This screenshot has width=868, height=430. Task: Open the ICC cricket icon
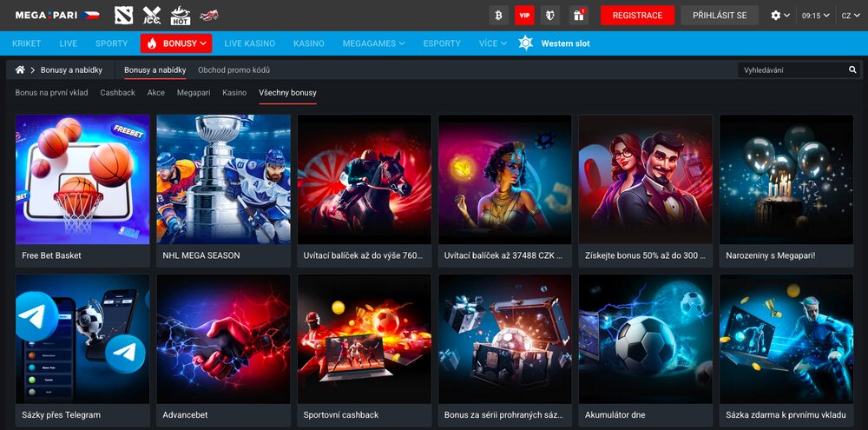[152, 15]
